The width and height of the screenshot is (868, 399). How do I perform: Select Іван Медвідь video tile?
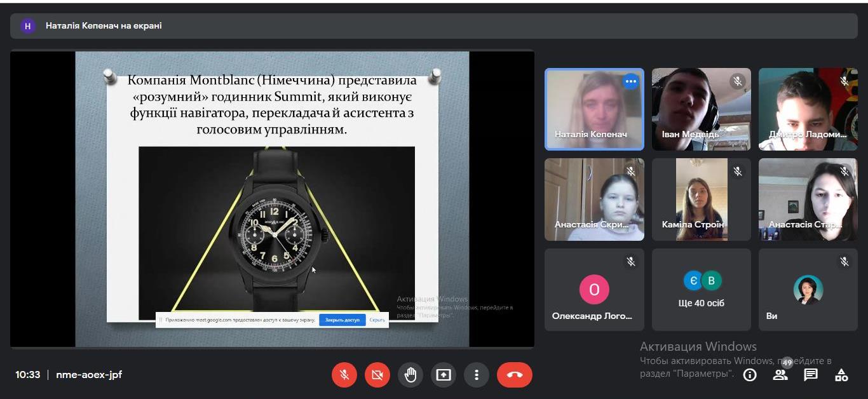point(702,109)
